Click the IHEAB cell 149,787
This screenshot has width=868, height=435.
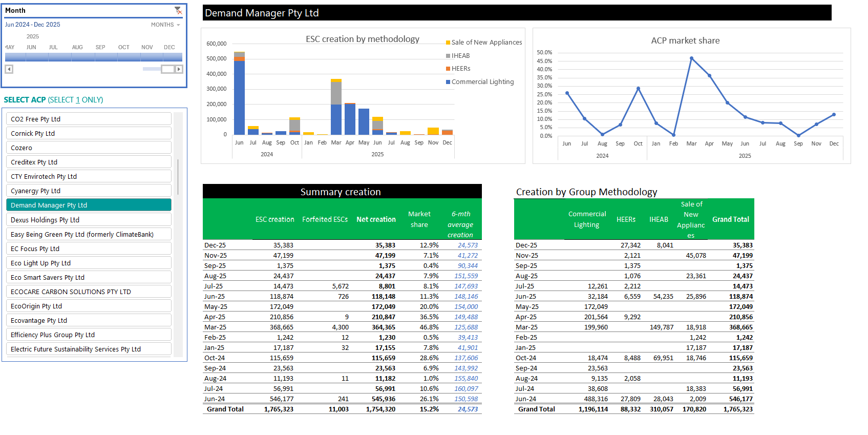click(662, 327)
